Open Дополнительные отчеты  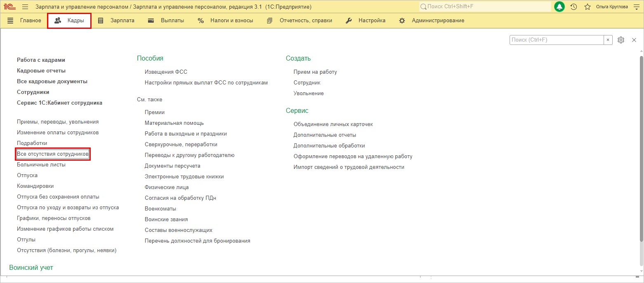coord(325,135)
